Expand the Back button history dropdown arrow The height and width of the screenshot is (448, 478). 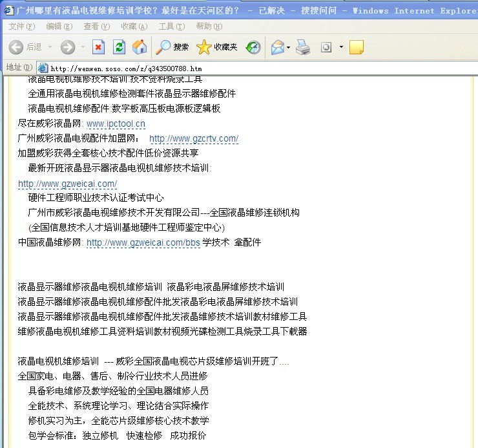pyautogui.click(x=50, y=47)
